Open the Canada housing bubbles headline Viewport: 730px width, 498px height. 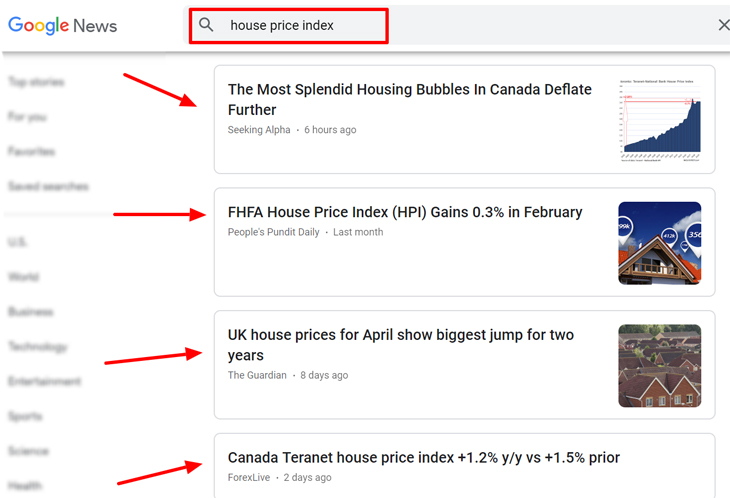(409, 99)
